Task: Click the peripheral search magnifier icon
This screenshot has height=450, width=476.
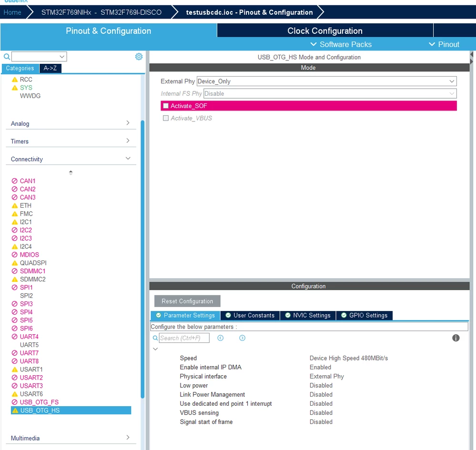Action: pos(7,57)
